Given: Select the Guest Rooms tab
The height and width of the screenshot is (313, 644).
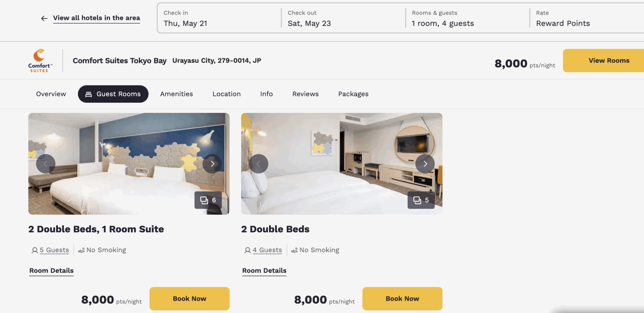Looking at the screenshot, I should click(x=113, y=94).
